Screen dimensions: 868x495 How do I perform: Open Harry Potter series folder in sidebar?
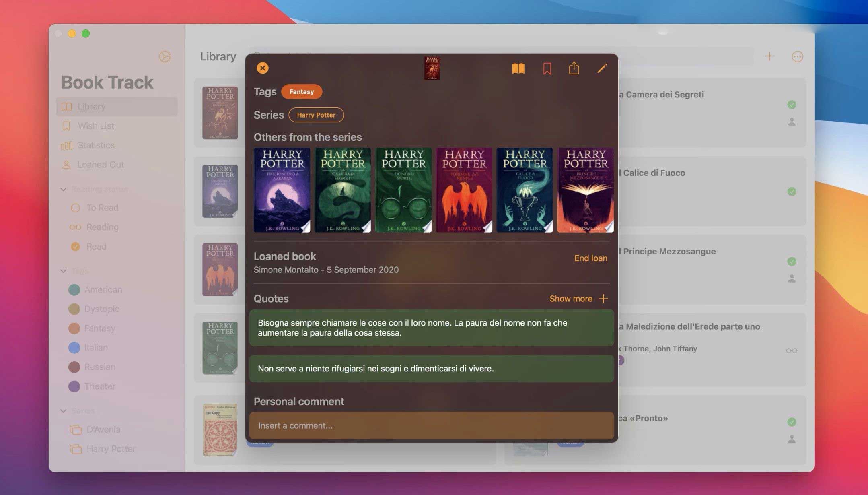pos(103,449)
